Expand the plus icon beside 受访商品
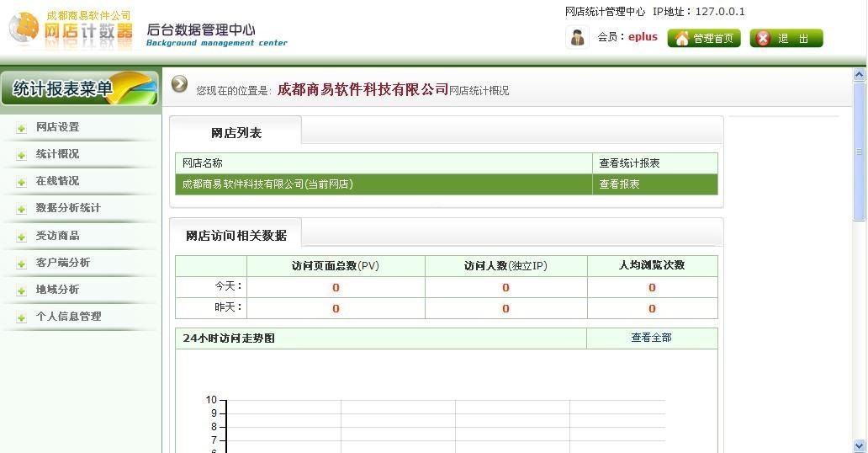This screenshot has width=868, height=453. (21, 237)
